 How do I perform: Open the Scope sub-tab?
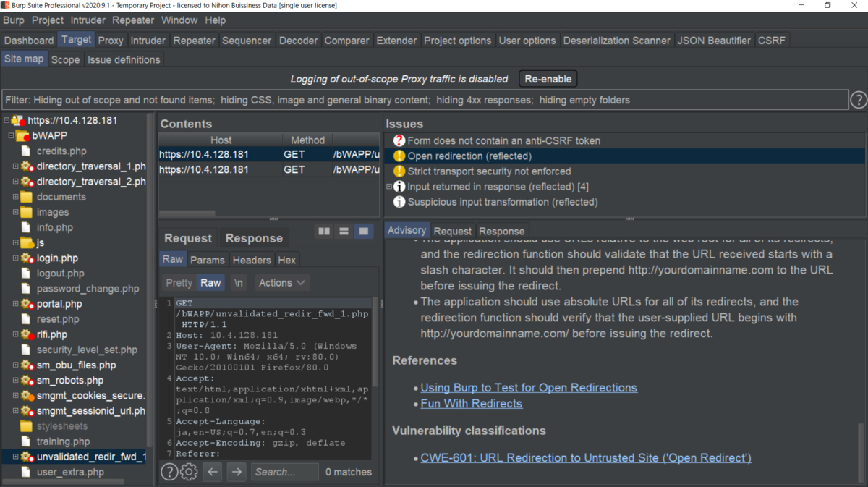coord(65,59)
